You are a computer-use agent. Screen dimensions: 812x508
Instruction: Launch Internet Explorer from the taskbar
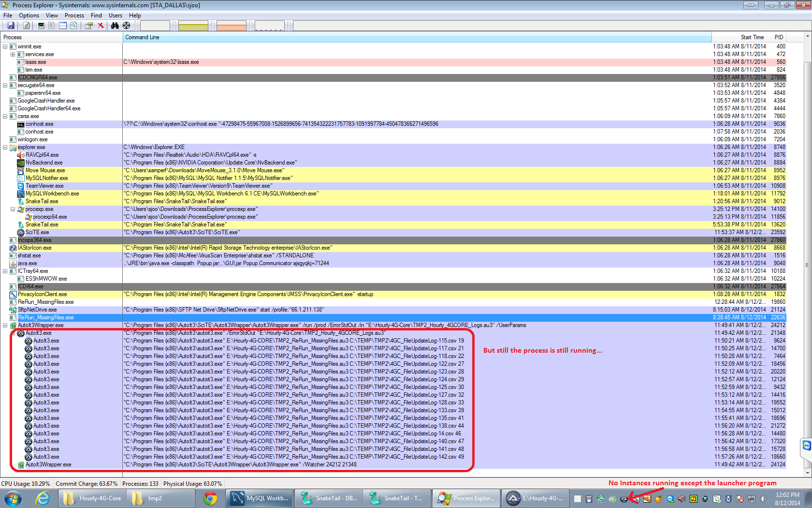(x=43, y=498)
